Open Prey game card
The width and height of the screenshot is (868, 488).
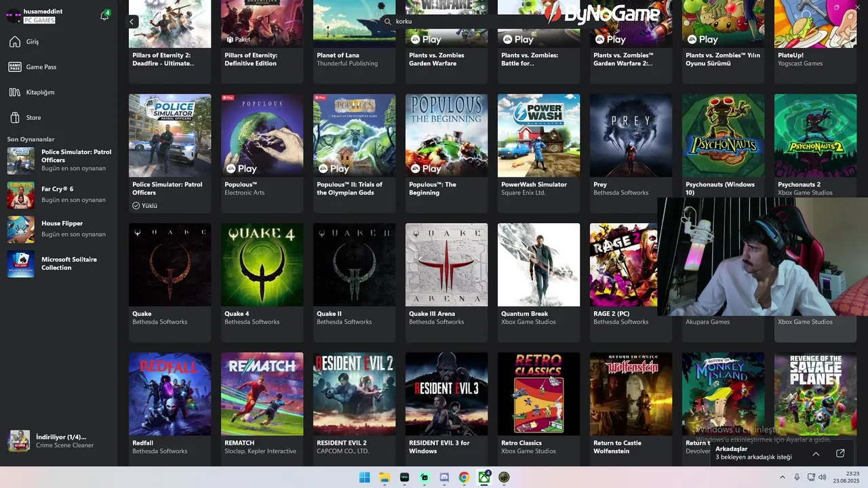click(631, 153)
